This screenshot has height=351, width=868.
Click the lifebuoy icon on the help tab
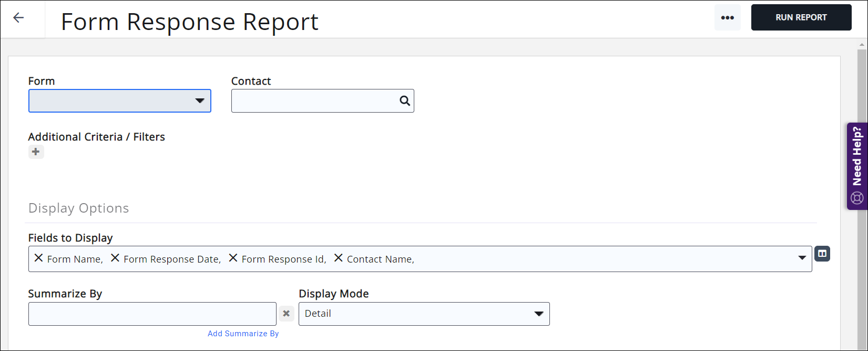pos(857,198)
